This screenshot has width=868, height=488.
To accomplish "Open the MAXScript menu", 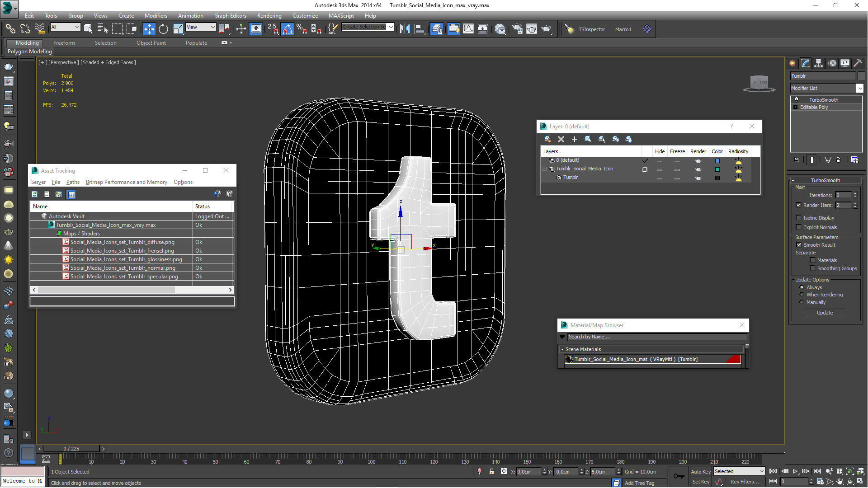I will pyautogui.click(x=341, y=15).
